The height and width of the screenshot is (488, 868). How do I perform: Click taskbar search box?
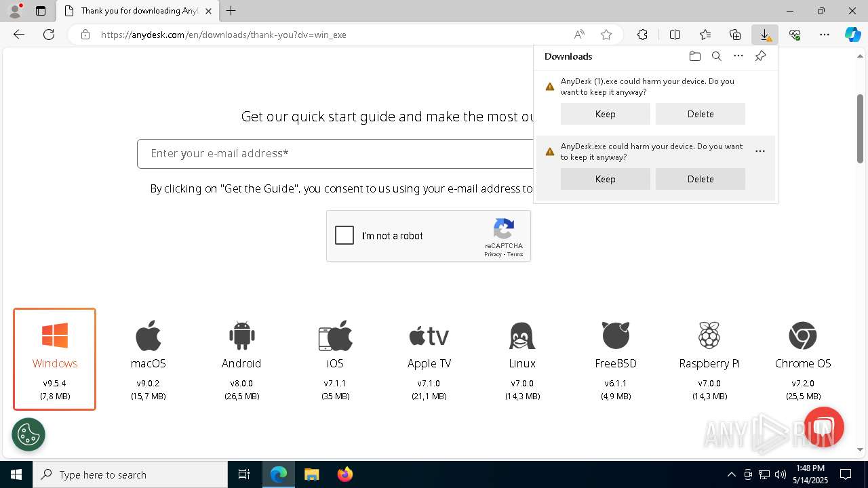click(130, 474)
